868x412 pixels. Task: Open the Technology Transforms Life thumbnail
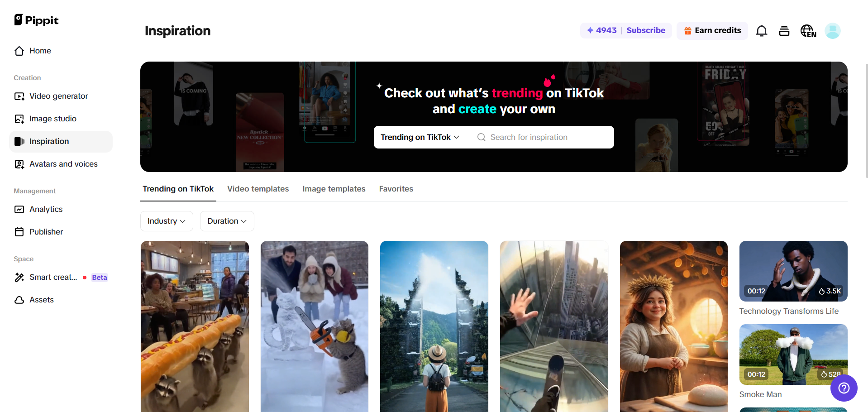tap(793, 271)
